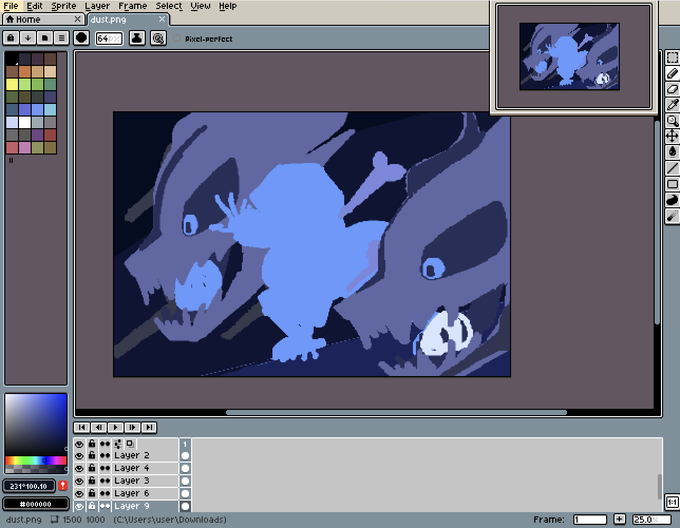The height and width of the screenshot is (528, 680).
Task: Click the palette lock edit-mode button
Action: [x=11, y=38]
